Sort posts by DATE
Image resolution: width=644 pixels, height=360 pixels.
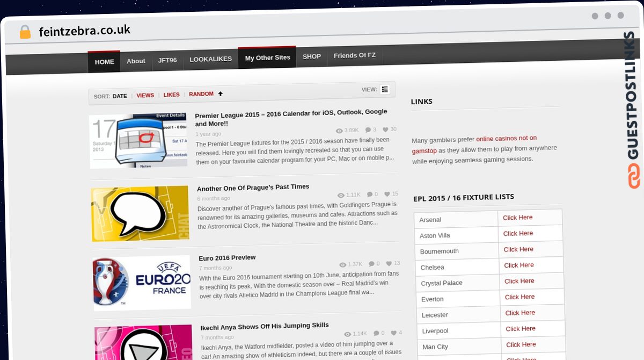(x=120, y=96)
